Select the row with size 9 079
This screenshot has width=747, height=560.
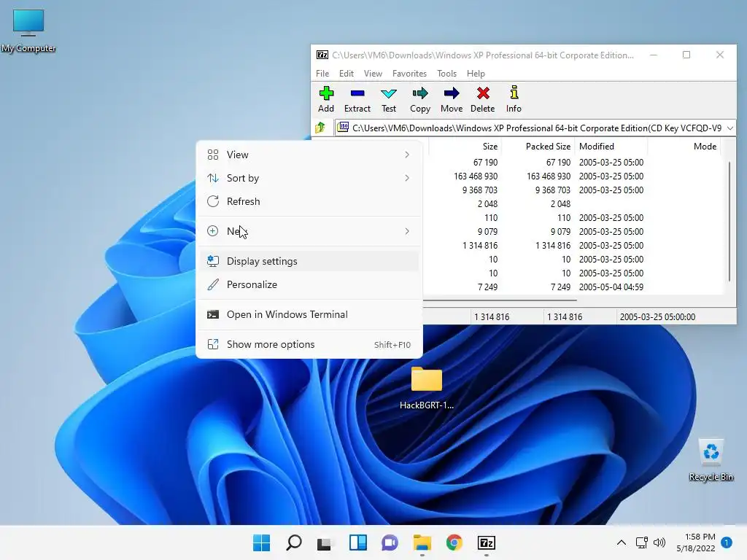tap(572, 231)
